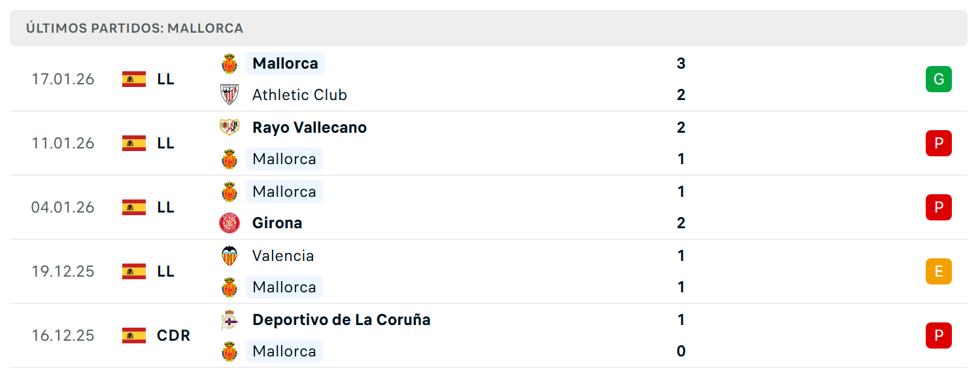Click the Deportivo de La Coruña crest
Screen dimensions: 980x378
(229, 320)
